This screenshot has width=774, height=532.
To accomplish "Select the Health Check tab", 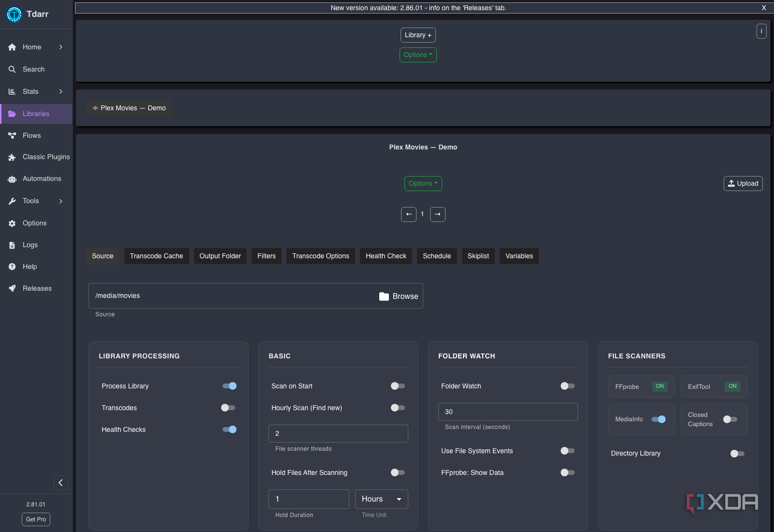I will click(x=386, y=256).
